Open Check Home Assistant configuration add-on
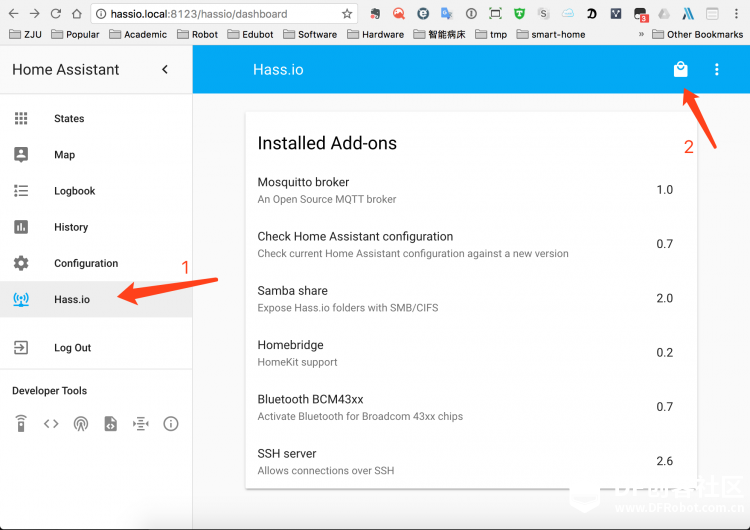The image size is (750, 530). click(471, 244)
